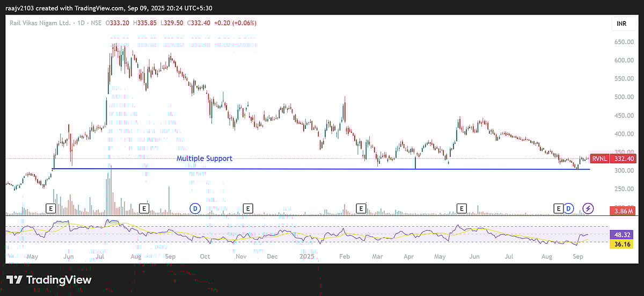Click the TradingView logo

49,280
